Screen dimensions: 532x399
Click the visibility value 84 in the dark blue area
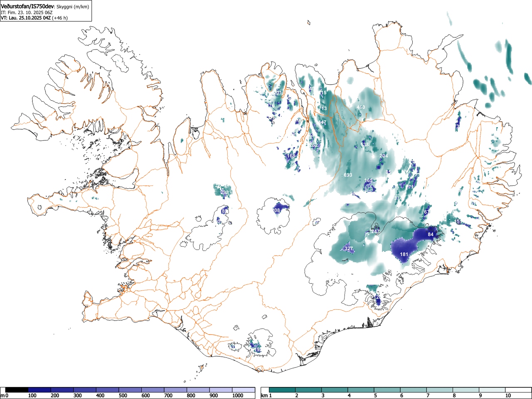tap(431, 234)
